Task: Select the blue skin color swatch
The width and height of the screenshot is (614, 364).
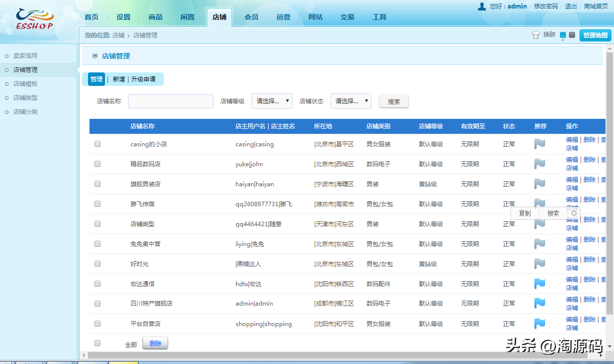Action: tap(562, 35)
